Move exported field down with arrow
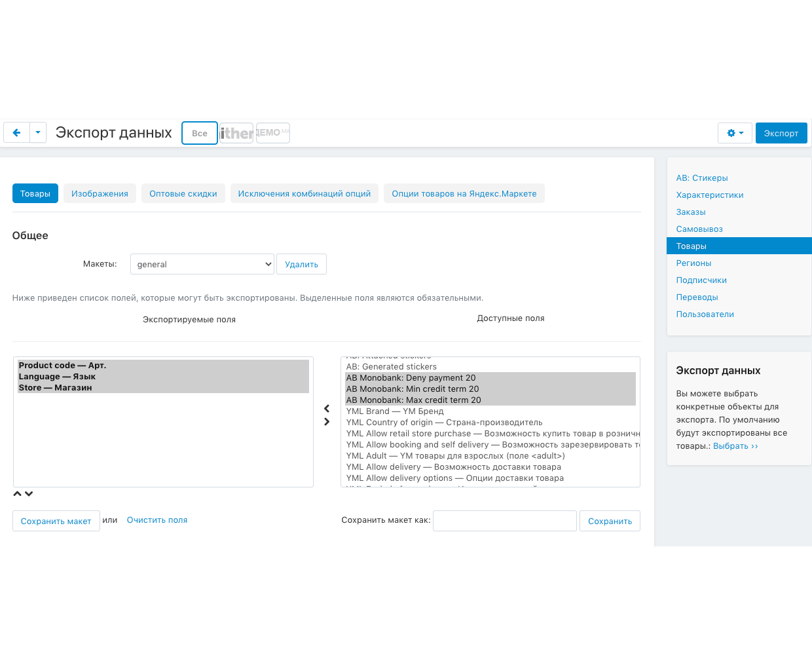 (x=29, y=494)
